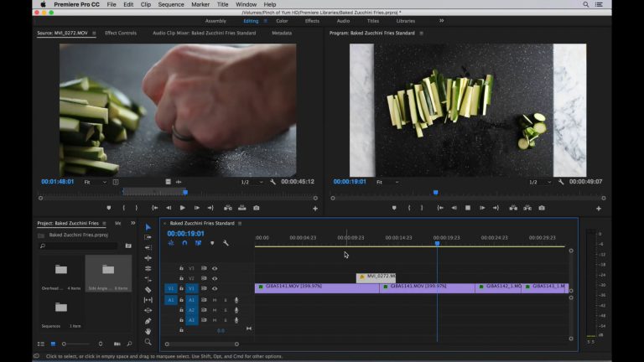Expand workspace overflow chevrons
The width and height of the screenshot is (644, 362).
442,20
